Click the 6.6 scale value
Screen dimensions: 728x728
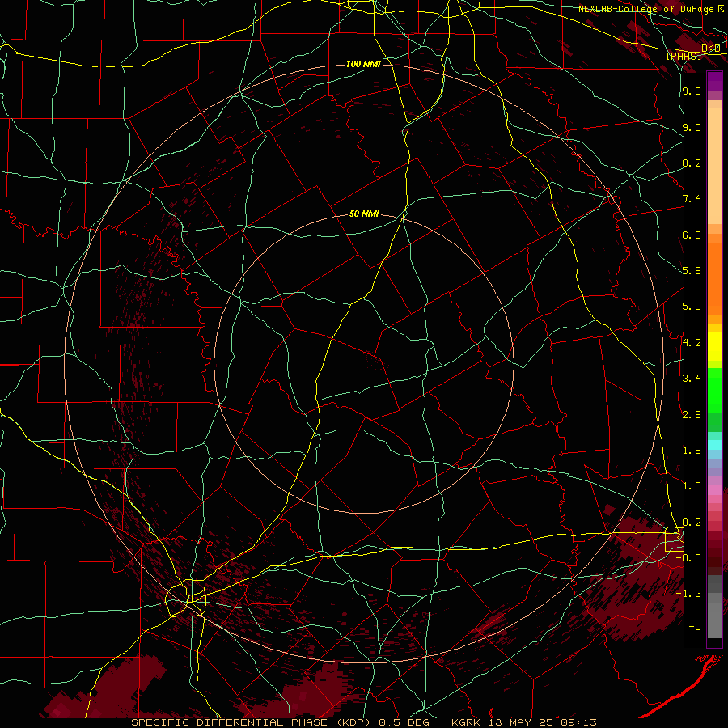pos(692,235)
